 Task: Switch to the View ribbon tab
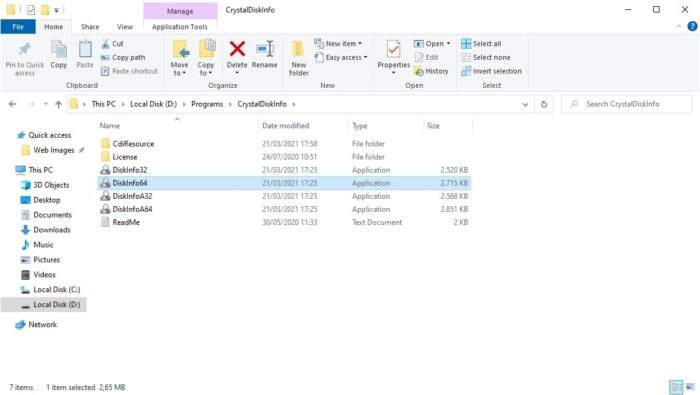pos(125,27)
